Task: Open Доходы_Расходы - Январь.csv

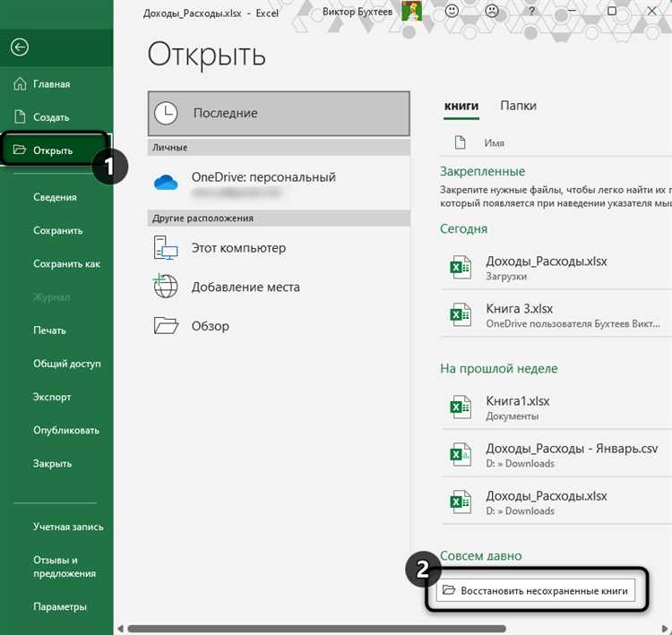Action: (x=556, y=455)
